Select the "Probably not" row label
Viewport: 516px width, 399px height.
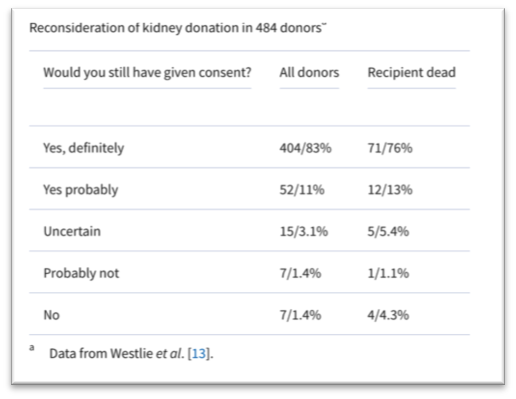[x=81, y=273]
